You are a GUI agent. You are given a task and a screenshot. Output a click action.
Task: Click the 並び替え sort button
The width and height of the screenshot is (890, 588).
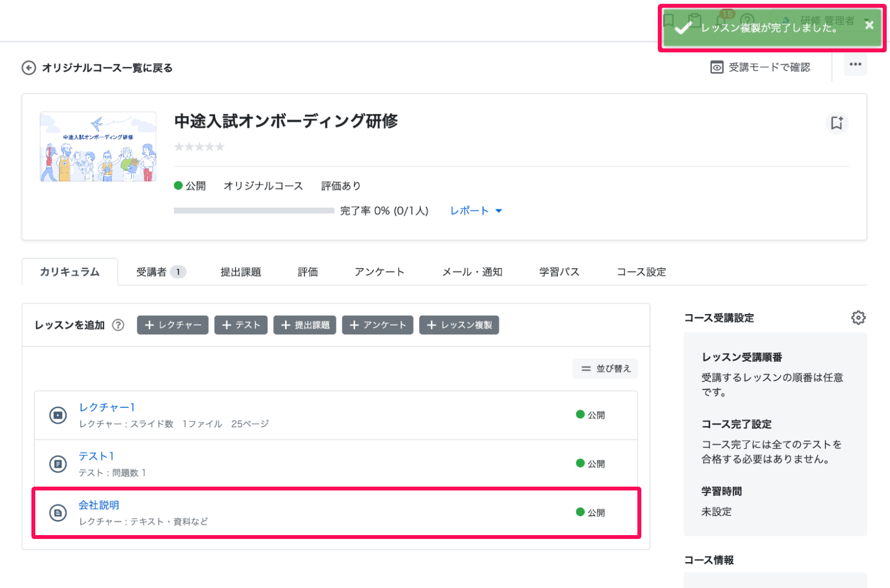coord(605,369)
